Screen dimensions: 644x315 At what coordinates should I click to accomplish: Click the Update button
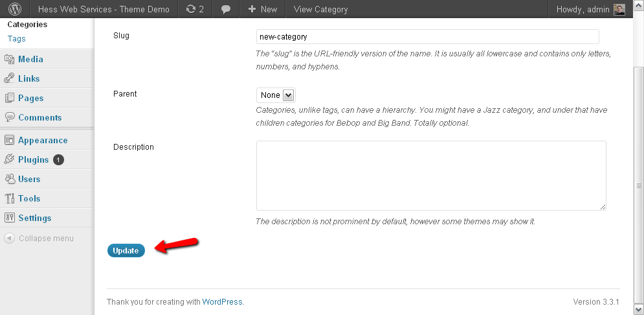(x=126, y=250)
